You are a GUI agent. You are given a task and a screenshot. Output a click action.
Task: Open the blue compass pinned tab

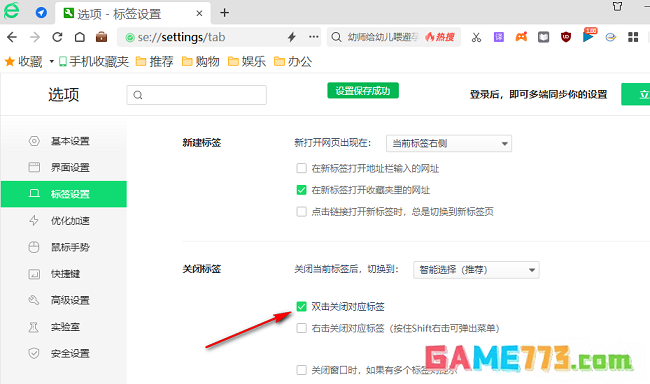tap(41, 13)
